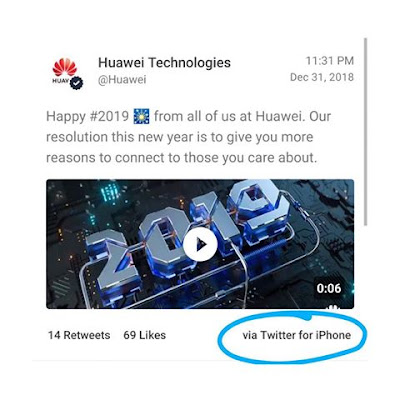The height and width of the screenshot is (400, 400).
Task: Click the 0:06 video duration badge
Action: coord(329,288)
